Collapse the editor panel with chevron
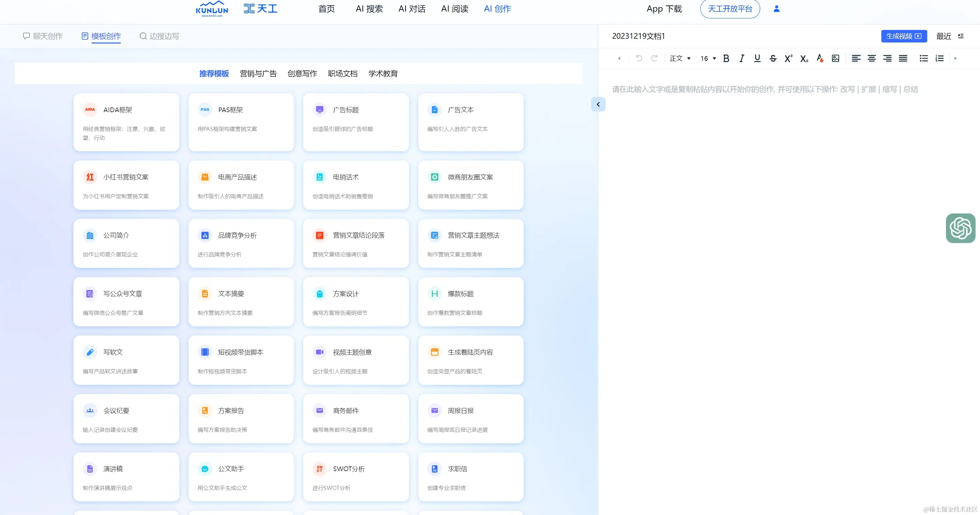The width and height of the screenshot is (980, 515). coord(598,104)
